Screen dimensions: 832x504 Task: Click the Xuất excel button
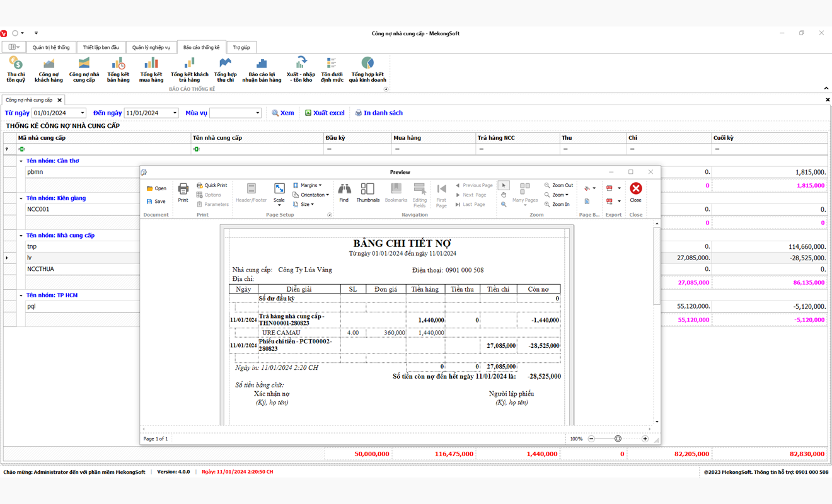coord(325,113)
